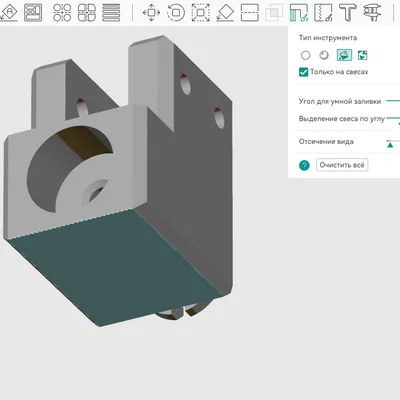Open the Cut tool
The height and width of the screenshot is (400, 400).
coord(250,13)
